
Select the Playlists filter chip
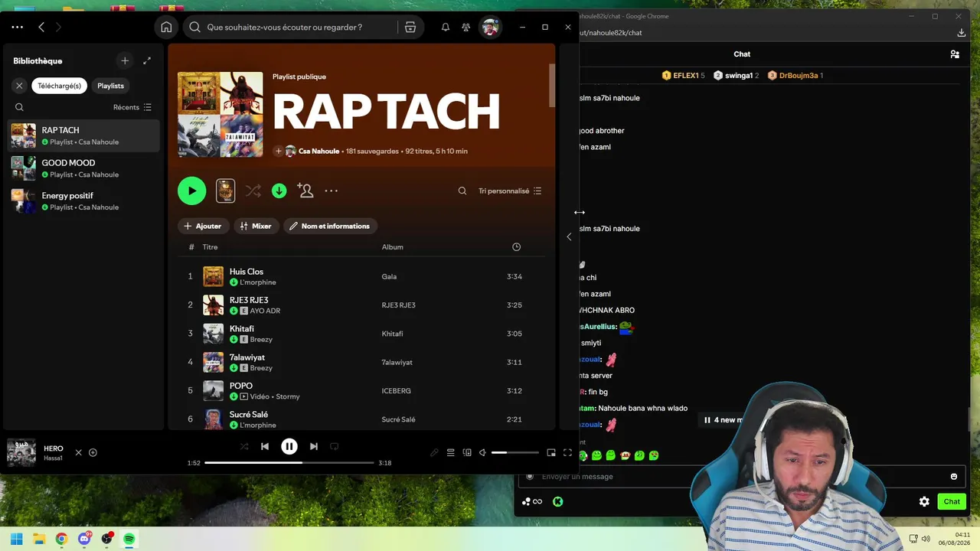tap(111, 86)
